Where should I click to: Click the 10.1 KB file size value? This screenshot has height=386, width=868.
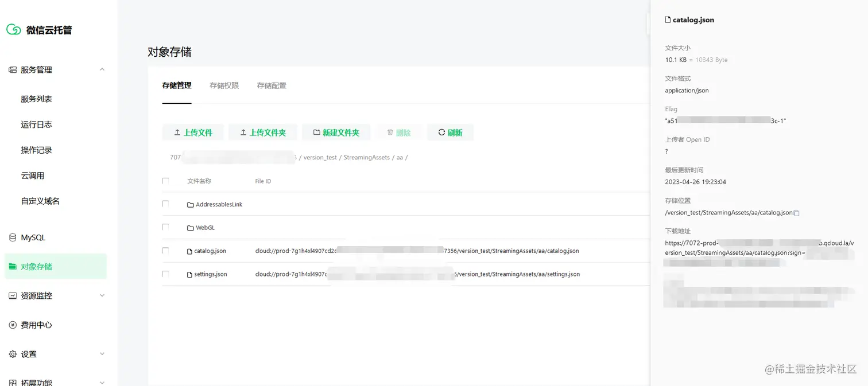[x=676, y=60]
